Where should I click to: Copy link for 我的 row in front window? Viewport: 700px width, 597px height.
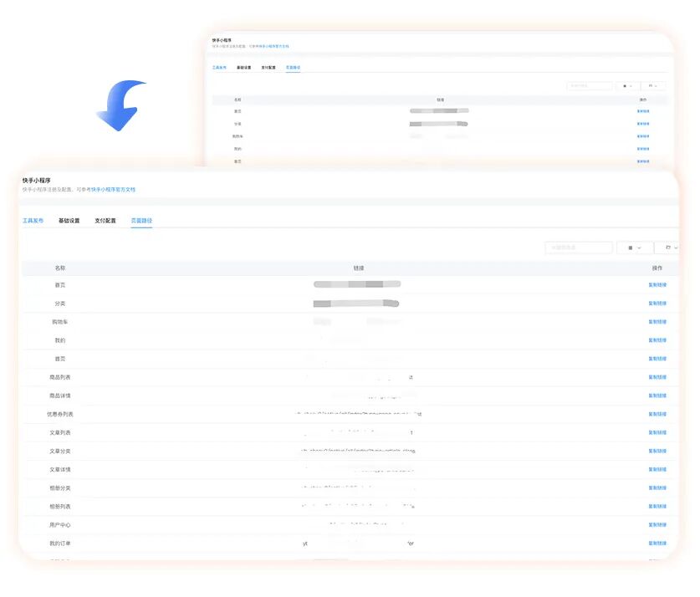coord(657,340)
